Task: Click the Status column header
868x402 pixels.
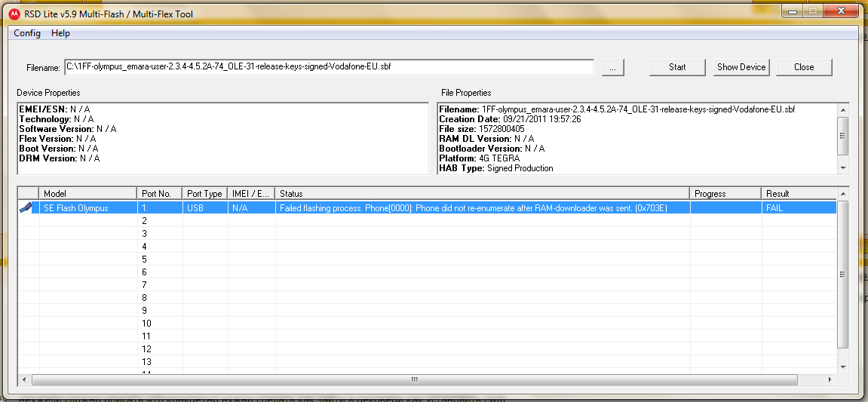Action: coord(482,193)
